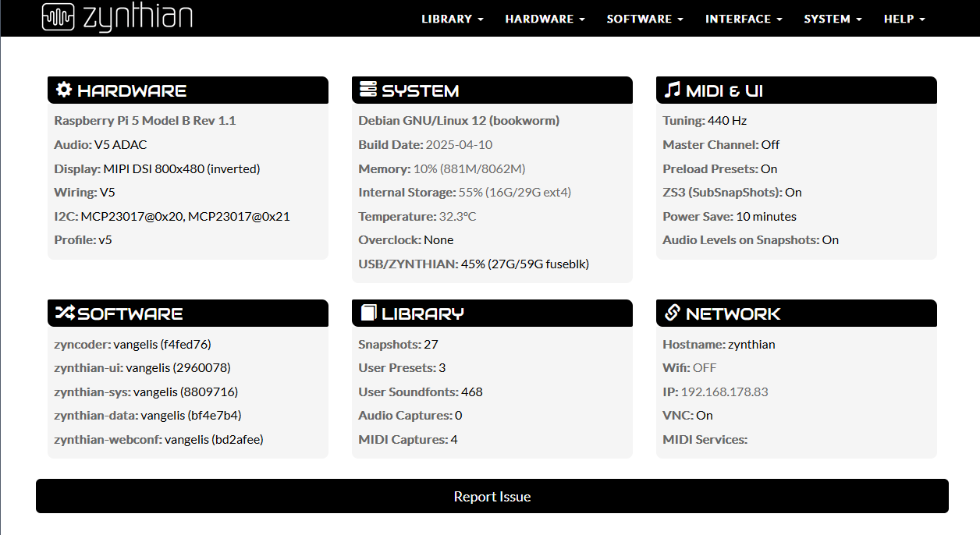Click the Report Issue button

[x=492, y=496]
